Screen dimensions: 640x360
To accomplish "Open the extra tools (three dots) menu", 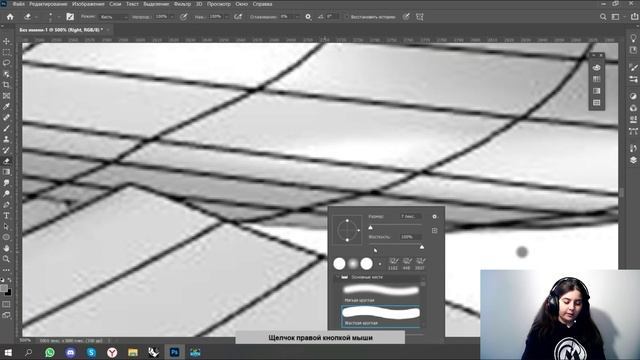I will click(7, 270).
